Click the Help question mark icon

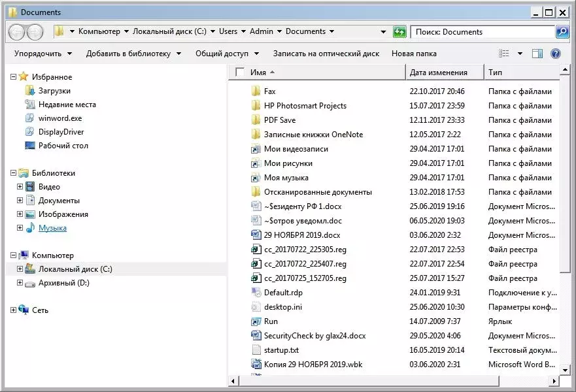[x=556, y=54]
